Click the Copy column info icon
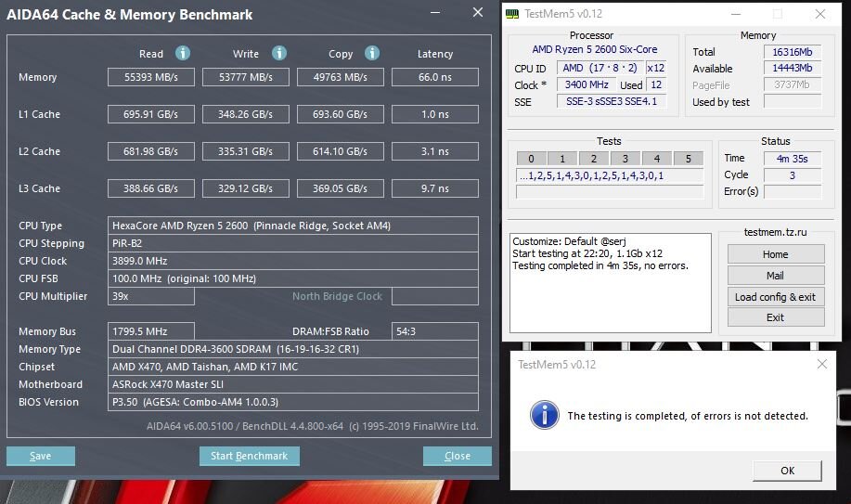This screenshot has height=504, width=851. 372,53
